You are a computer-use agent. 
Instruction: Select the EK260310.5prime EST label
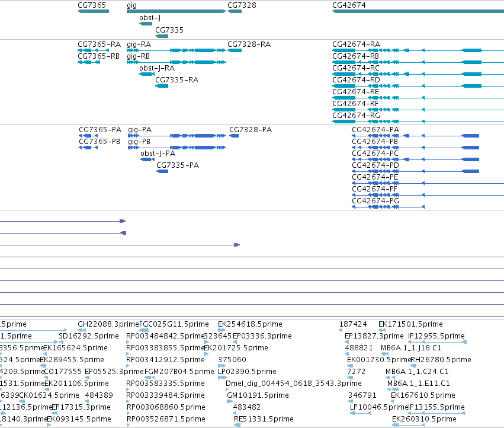coord(424,419)
